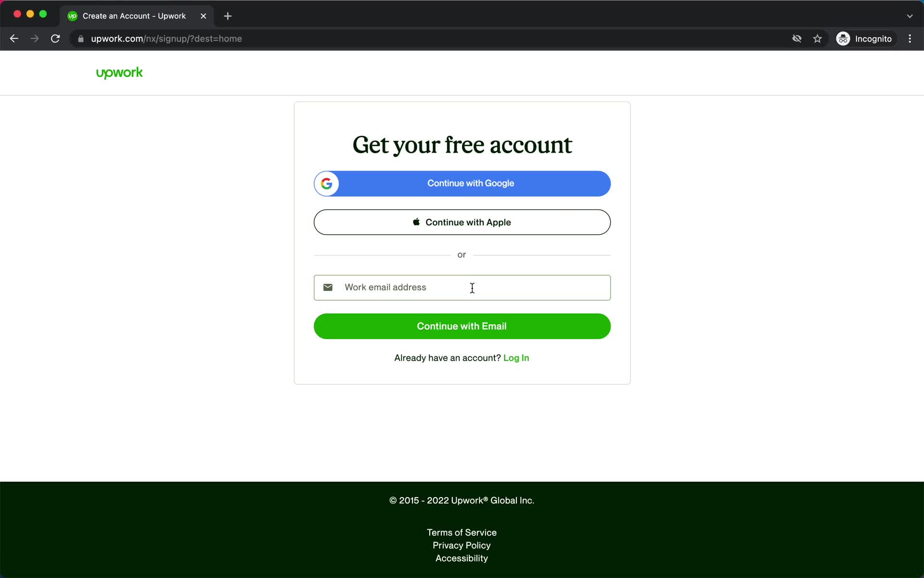
Task: Expand the tab search dropdown arrow
Action: (x=910, y=16)
